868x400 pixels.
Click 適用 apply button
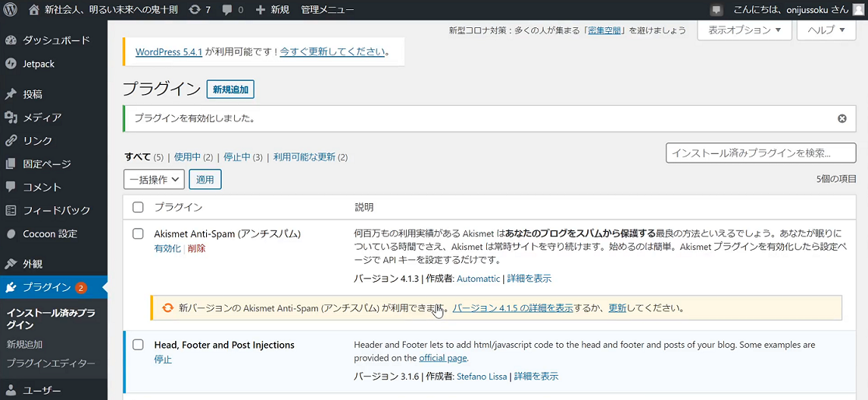[205, 180]
